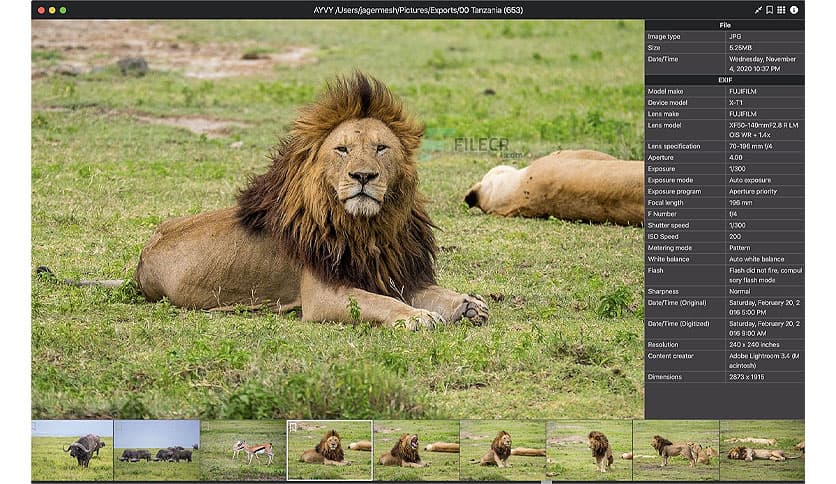
Task: Select the buffalo thumbnail in filmstrip
Action: (72, 450)
